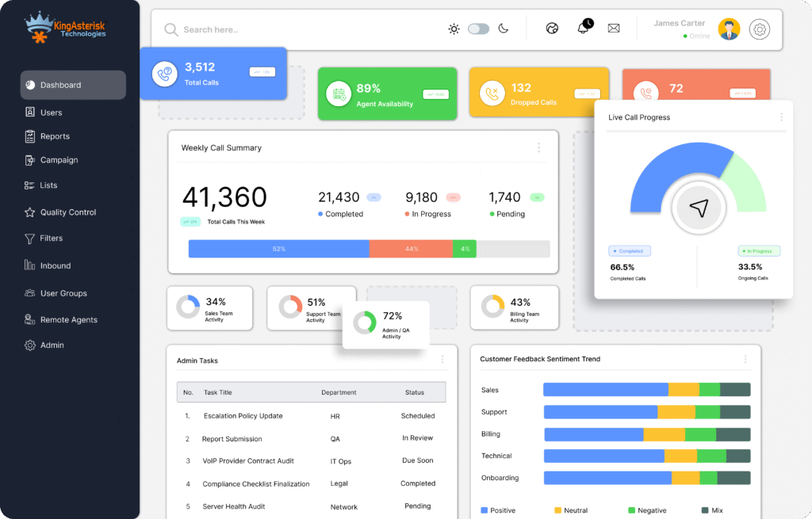Select the Filters funnel icon

(x=30, y=239)
